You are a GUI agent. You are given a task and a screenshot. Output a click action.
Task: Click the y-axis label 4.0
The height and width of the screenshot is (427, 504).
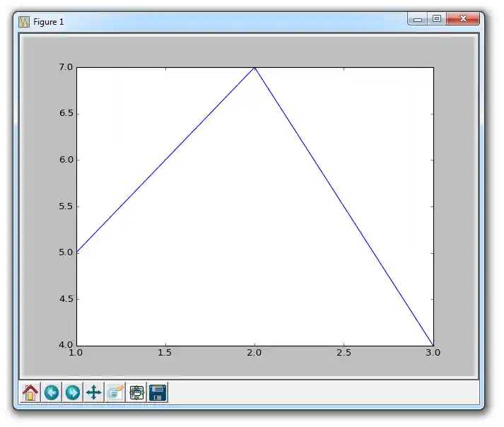point(66,345)
